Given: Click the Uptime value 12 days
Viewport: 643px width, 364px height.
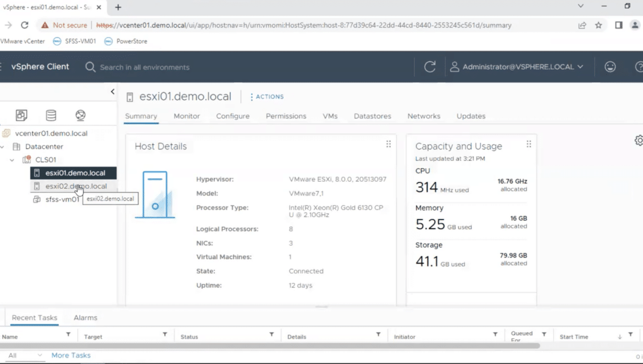Looking at the screenshot, I should click(300, 285).
